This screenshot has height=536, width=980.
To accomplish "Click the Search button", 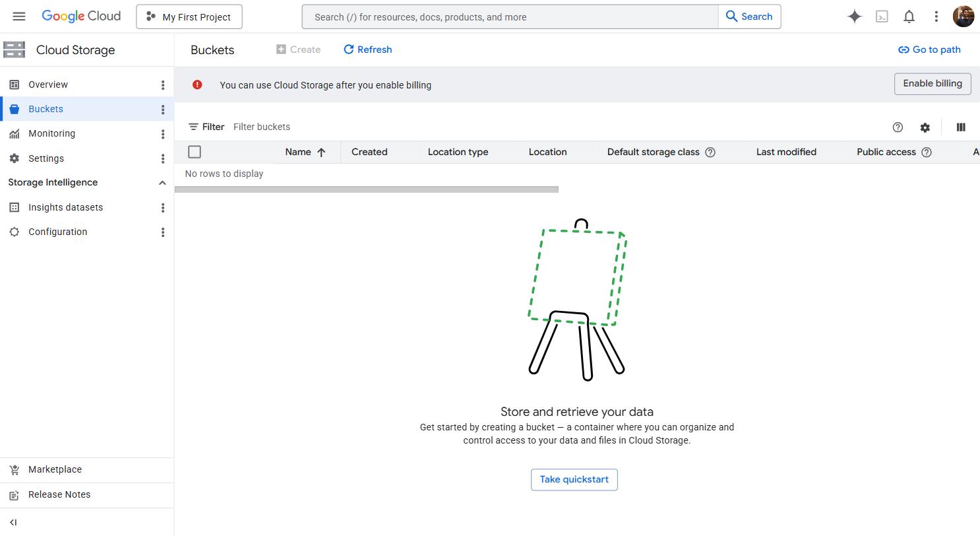I will tap(749, 17).
